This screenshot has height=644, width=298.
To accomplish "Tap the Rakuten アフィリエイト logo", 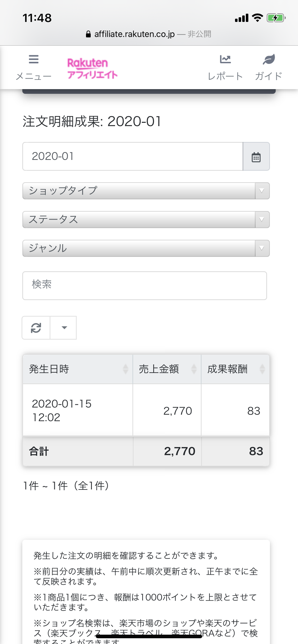I will click(x=92, y=68).
